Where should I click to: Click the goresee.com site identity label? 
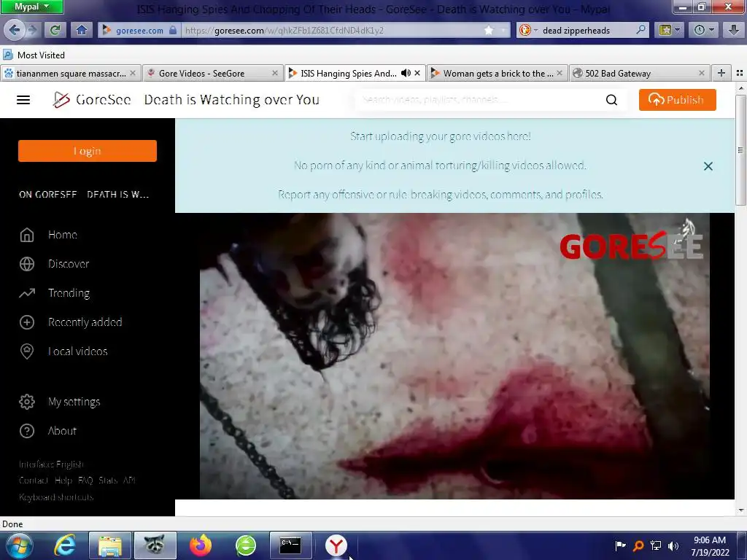pyautogui.click(x=139, y=31)
